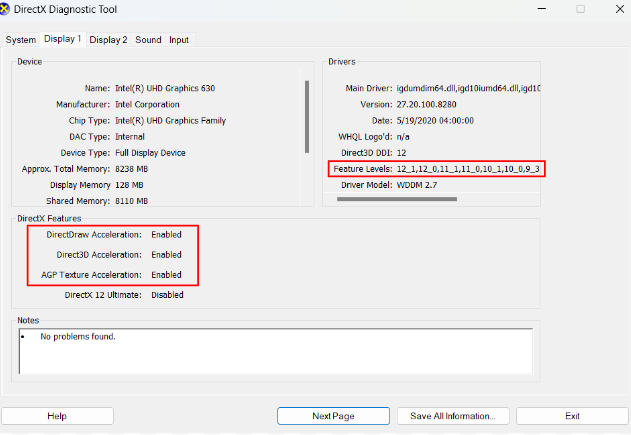
Task: Click the Drivers panel horizontal scrollbar thumb
Action: click(397, 199)
